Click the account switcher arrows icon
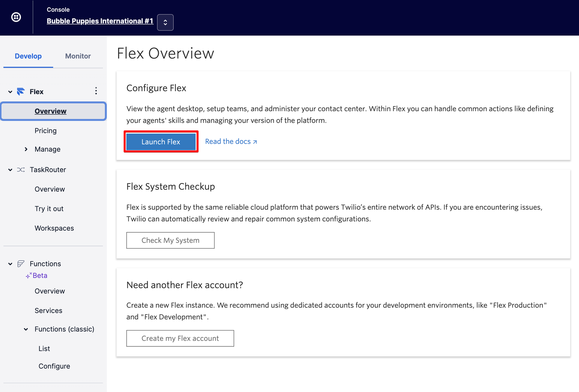The width and height of the screenshot is (579, 392). tap(165, 22)
